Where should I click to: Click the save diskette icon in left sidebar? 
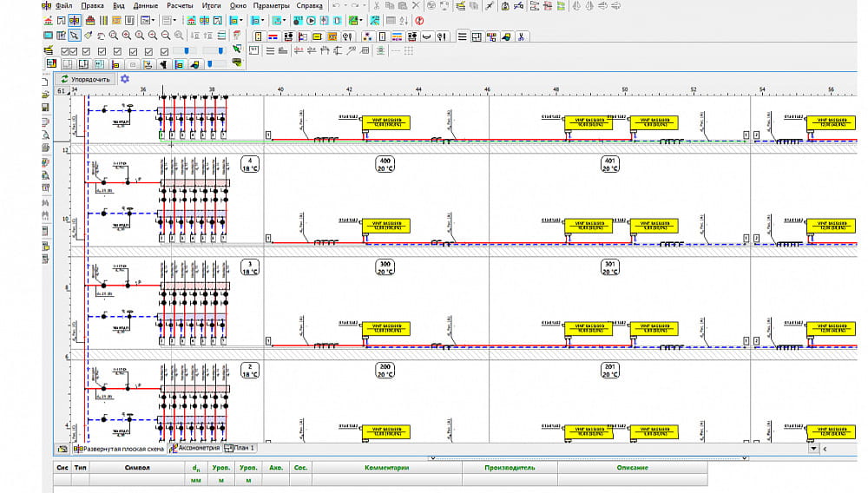[46, 107]
